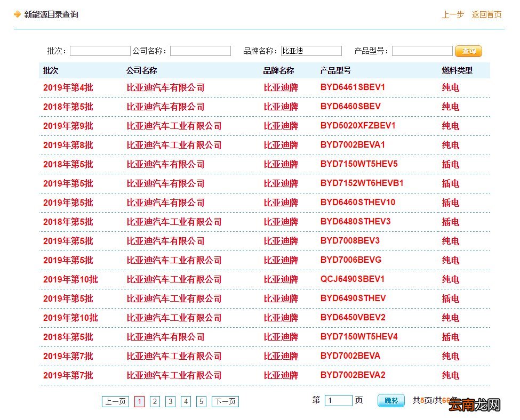
Task: Open product BYD7002BEVA2
Action: 353,375
